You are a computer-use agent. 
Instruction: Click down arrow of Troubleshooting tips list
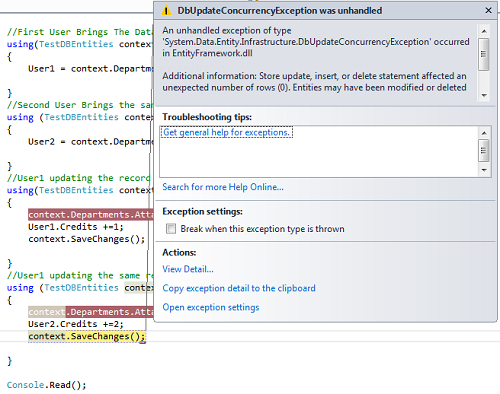pos(484,170)
